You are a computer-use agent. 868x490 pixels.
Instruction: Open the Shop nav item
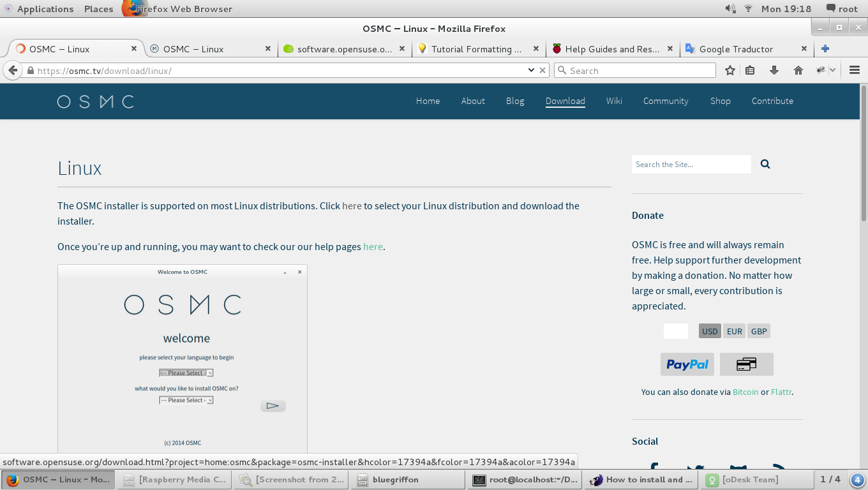click(721, 101)
